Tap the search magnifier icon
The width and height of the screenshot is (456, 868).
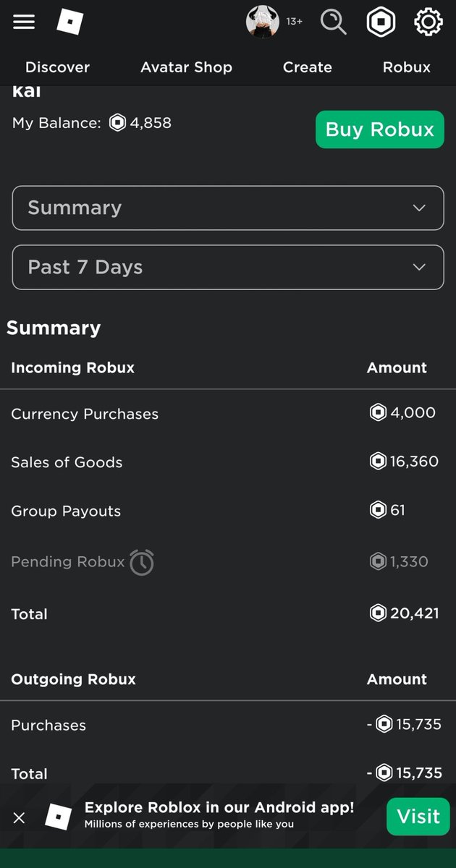[x=333, y=22]
